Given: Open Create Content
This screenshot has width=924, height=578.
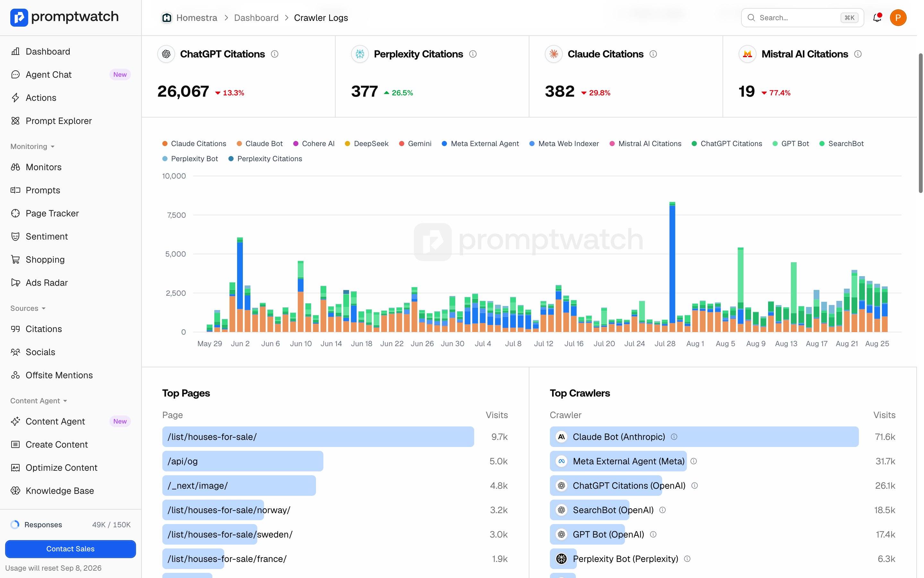Looking at the screenshot, I should pyautogui.click(x=71, y=444).
